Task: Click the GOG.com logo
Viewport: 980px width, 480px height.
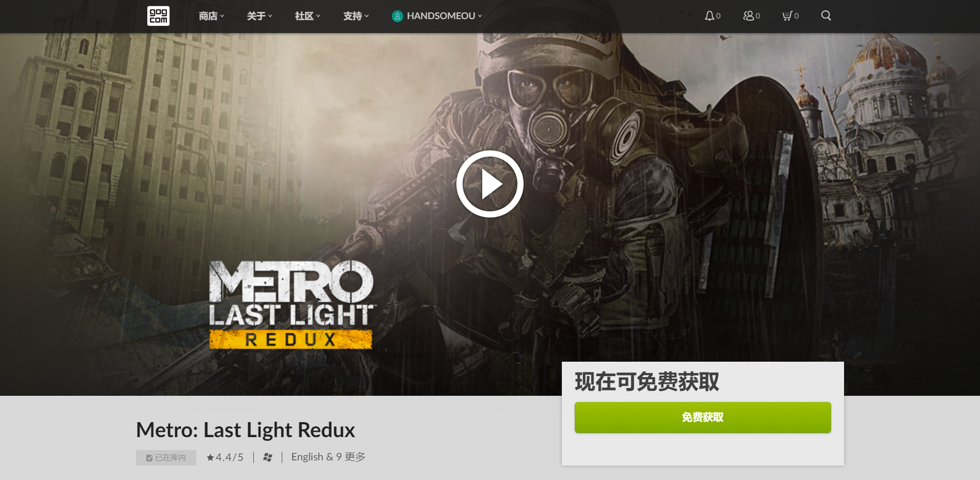Action: [x=158, y=16]
